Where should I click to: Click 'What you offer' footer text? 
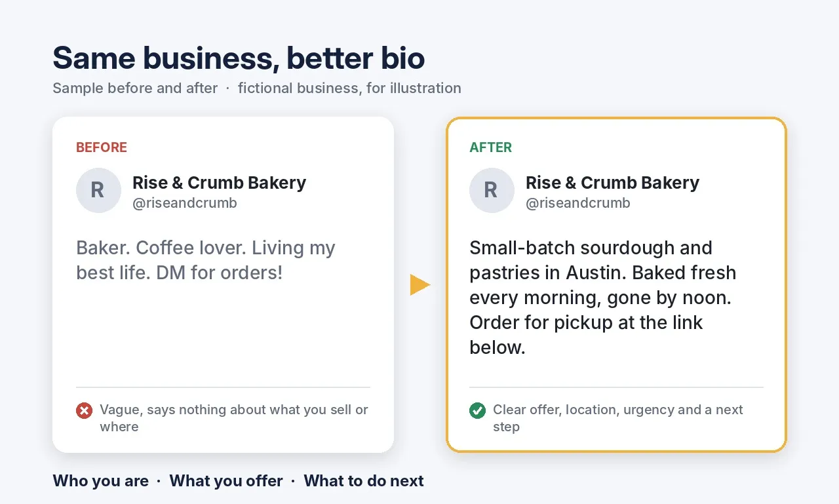pyautogui.click(x=226, y=481)
